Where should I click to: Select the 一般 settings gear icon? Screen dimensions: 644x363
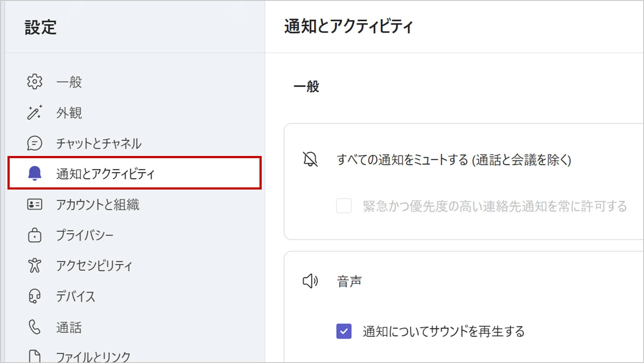34,82
